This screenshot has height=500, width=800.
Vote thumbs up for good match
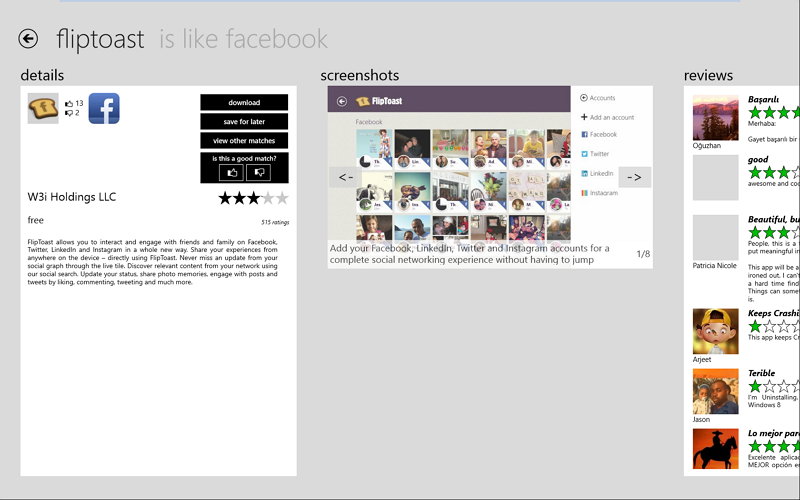(x=231, y=172)
